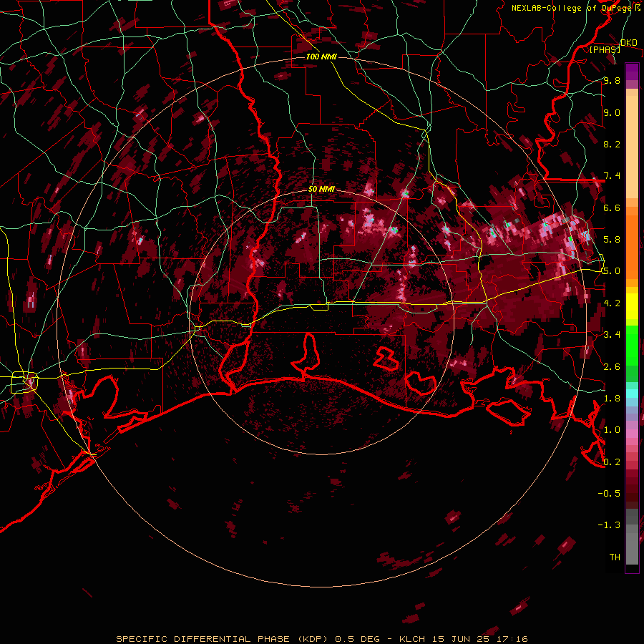Select the gray bottom segment of the color bar
Viewport: 644px width, 644px height.
point(632,548)
